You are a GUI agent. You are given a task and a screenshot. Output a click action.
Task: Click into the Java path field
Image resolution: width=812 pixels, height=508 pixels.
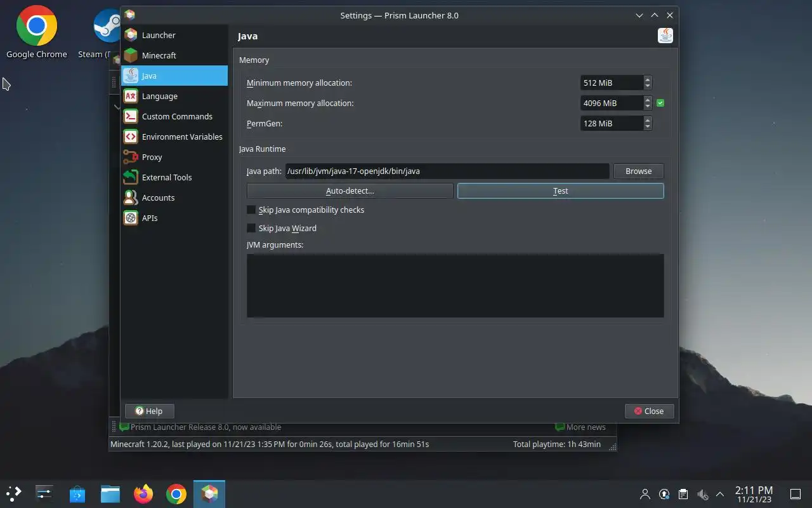tap(447, 171)
